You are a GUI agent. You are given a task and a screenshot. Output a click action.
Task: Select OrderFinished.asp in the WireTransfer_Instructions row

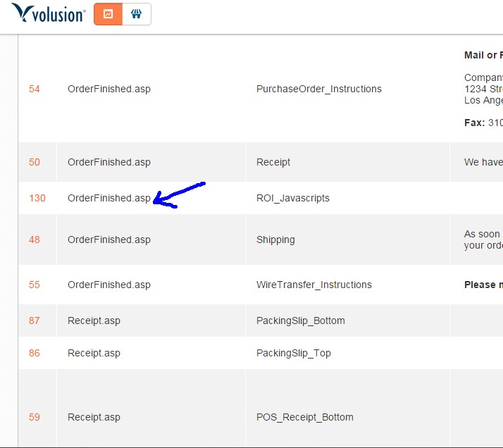[x=109, y=285]
